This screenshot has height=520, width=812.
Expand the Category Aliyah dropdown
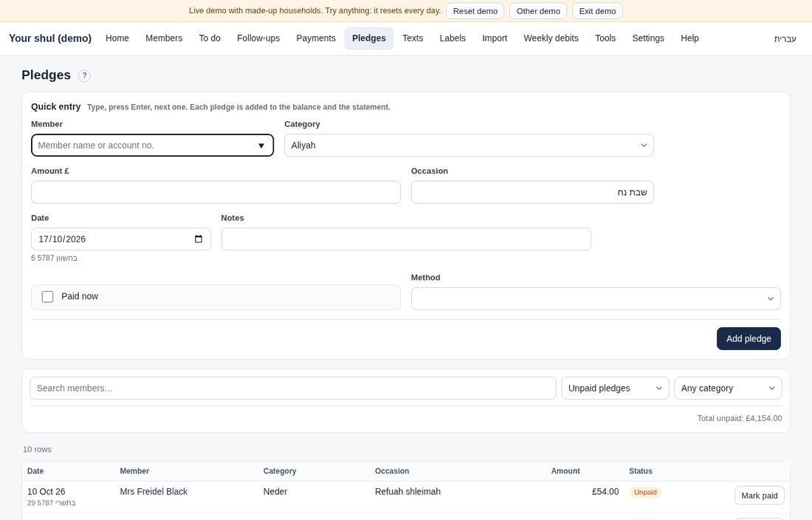point(469,145)
